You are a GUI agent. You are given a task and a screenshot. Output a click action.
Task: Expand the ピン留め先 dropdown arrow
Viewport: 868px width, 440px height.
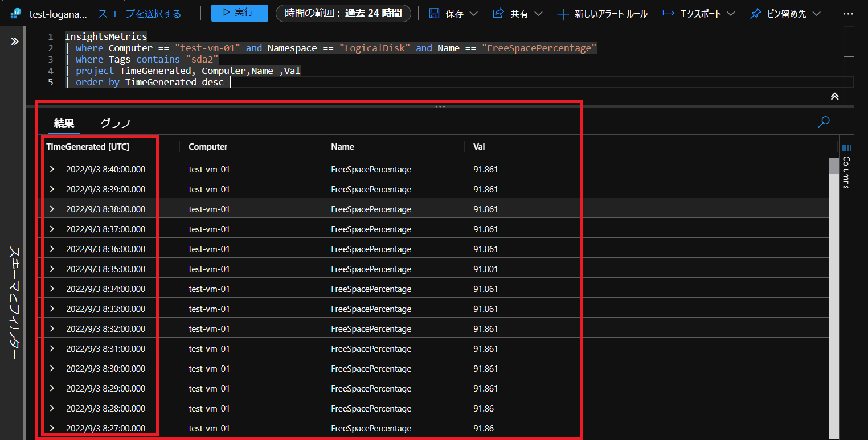pyautogui.click(x=816, y=14)
